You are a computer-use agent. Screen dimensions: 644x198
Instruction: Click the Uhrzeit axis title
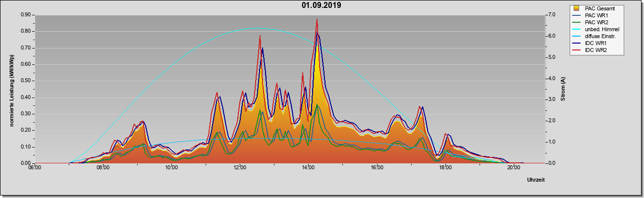point(537,180)
